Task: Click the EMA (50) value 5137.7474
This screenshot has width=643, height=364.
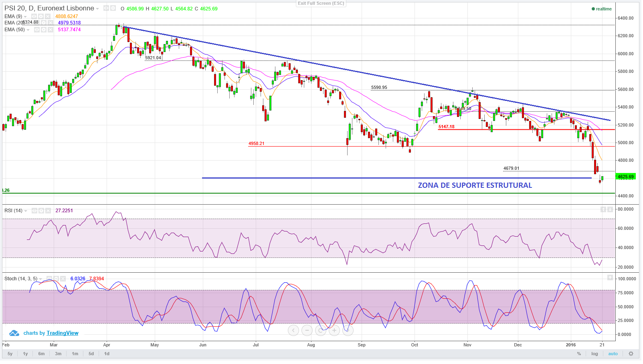Action: point(69,30)
